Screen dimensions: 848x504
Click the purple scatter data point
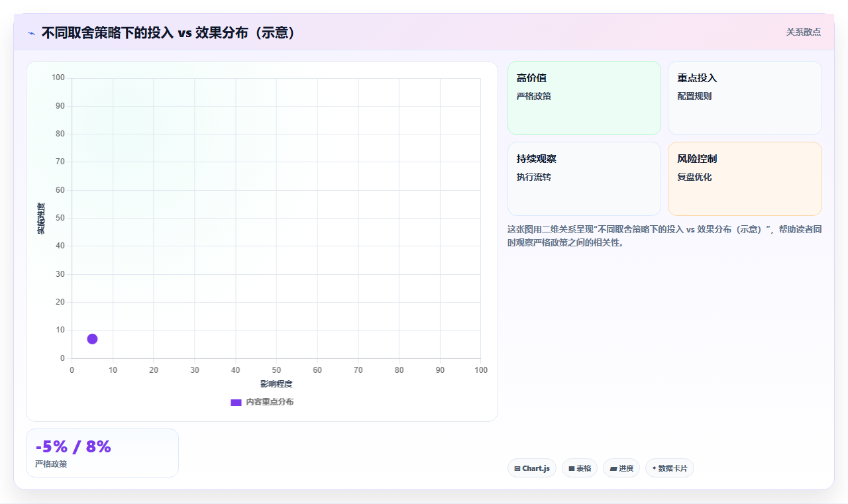pyautogui.click(x=92, y=339)
